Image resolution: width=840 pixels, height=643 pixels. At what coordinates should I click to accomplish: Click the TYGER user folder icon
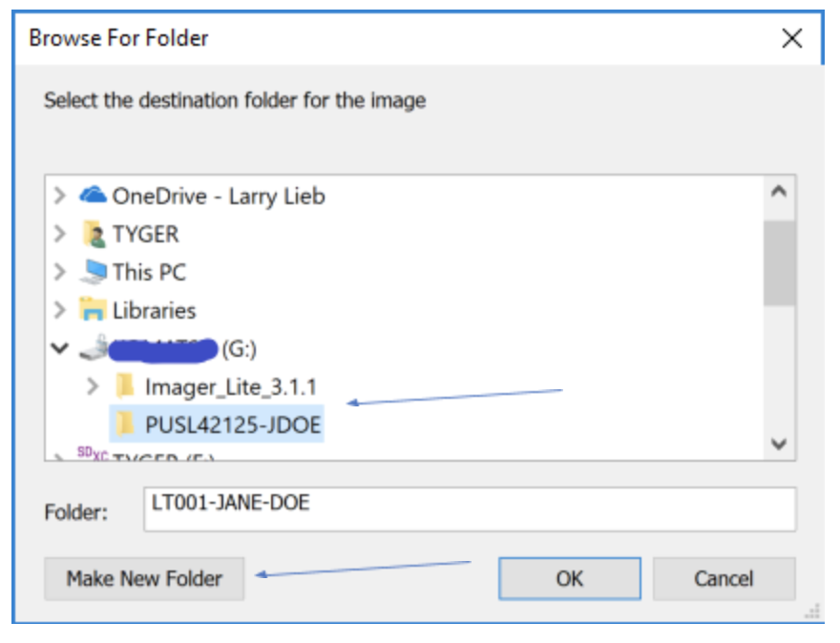(93, 234)
